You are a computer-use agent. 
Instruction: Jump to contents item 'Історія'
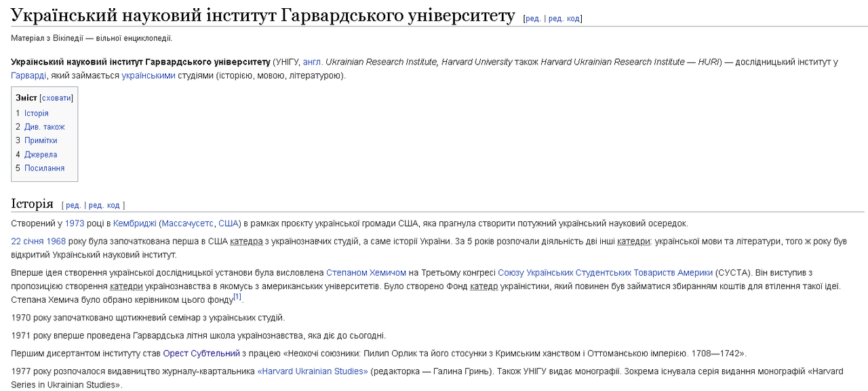[x=37, y=113]
